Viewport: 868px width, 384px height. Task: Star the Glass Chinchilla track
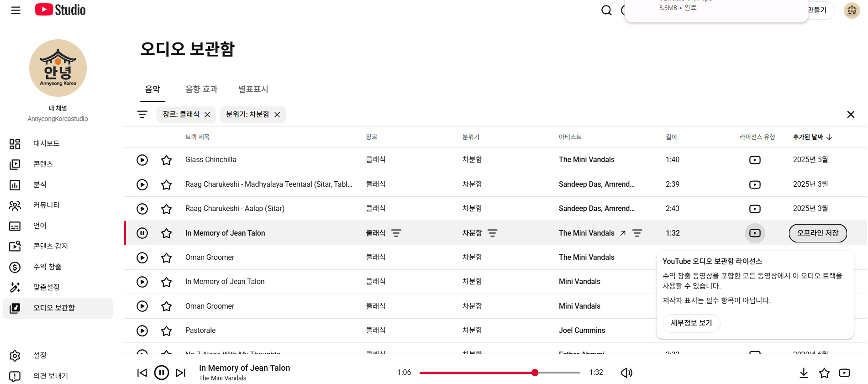click(x=167, y=160)
